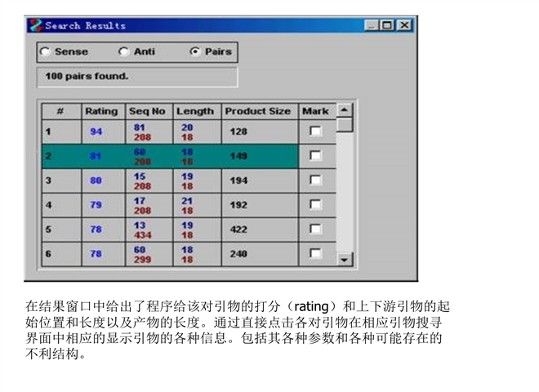
Task: Select the Anti radio button
Action: (x=124, y=51)
